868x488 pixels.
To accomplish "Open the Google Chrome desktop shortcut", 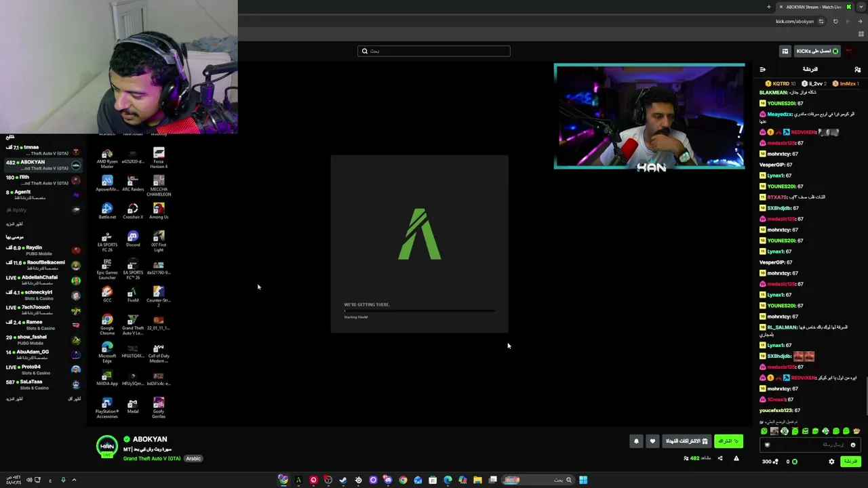I will point(107,325).
